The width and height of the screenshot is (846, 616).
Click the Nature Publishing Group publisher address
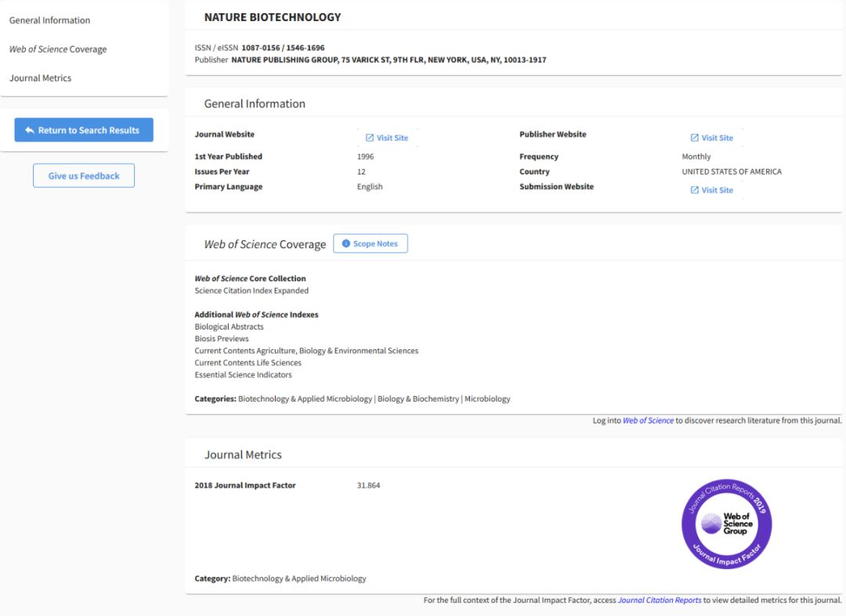[x=389, y=59]
